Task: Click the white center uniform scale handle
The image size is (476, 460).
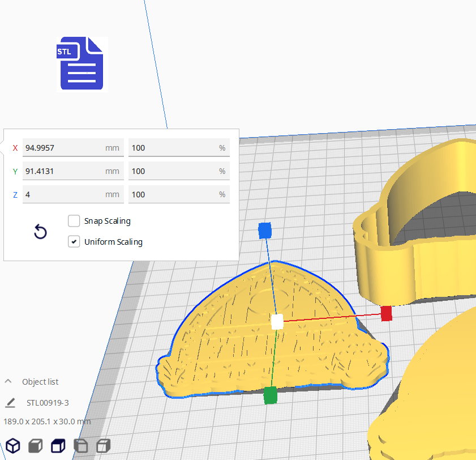Action: (x=277, y=322)
